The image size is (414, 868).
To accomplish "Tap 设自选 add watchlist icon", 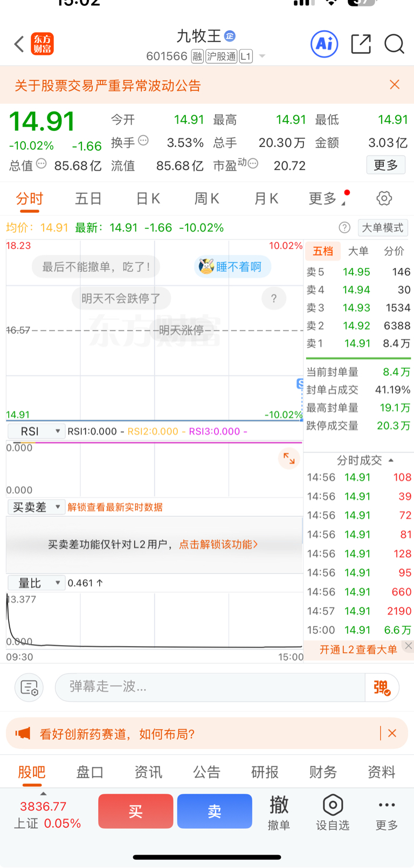I will click(333, 813).
